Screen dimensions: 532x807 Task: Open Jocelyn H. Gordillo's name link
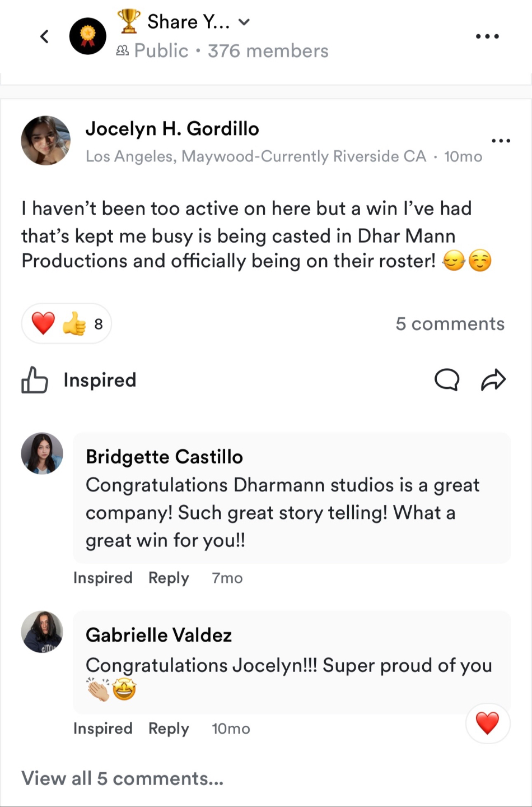pyautogui.click(x=172, y=129)
